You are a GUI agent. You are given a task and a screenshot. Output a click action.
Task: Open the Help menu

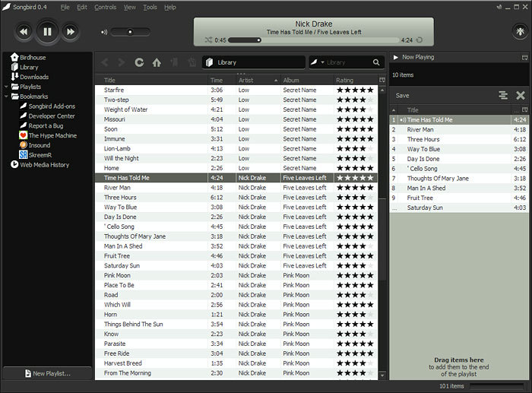coord(170,7)
